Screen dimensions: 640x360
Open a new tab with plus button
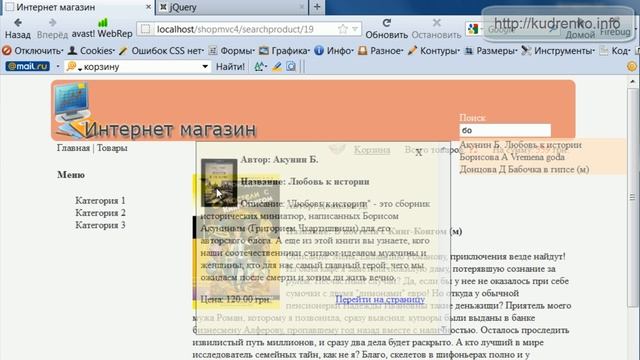(x=317, y=7)
